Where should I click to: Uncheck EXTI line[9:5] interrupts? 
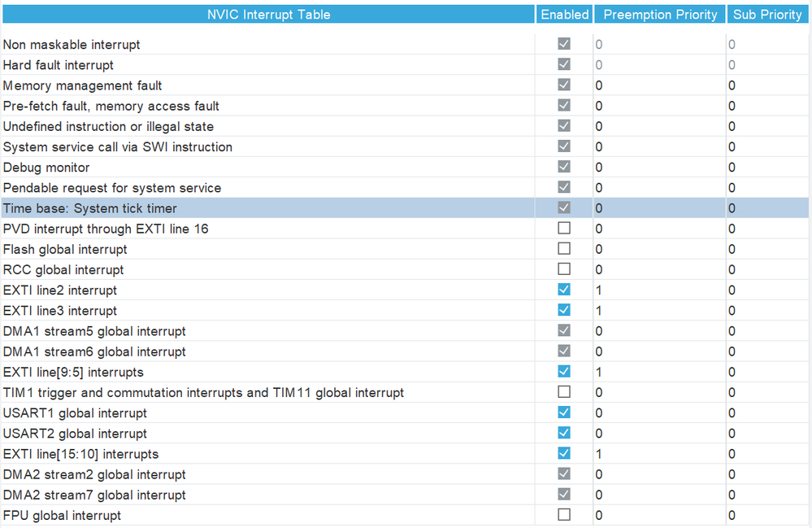tap(564, 372)
